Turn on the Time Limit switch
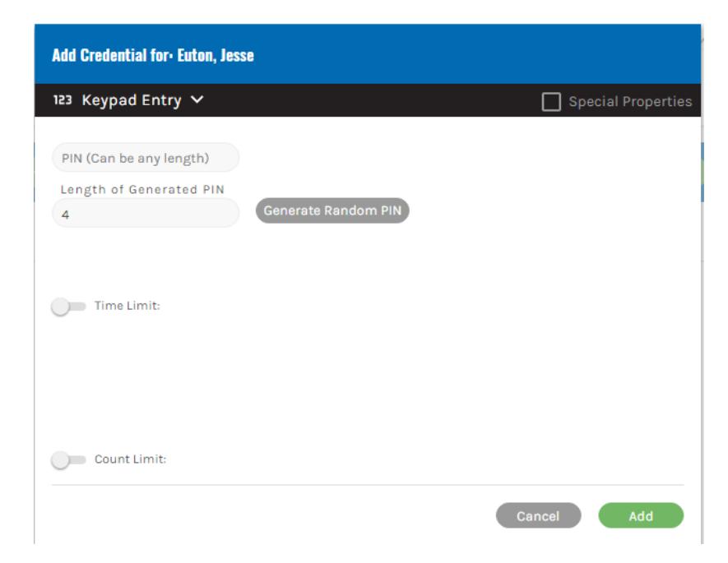This screenshot has width=728, height=563. [x=69, y=306]
